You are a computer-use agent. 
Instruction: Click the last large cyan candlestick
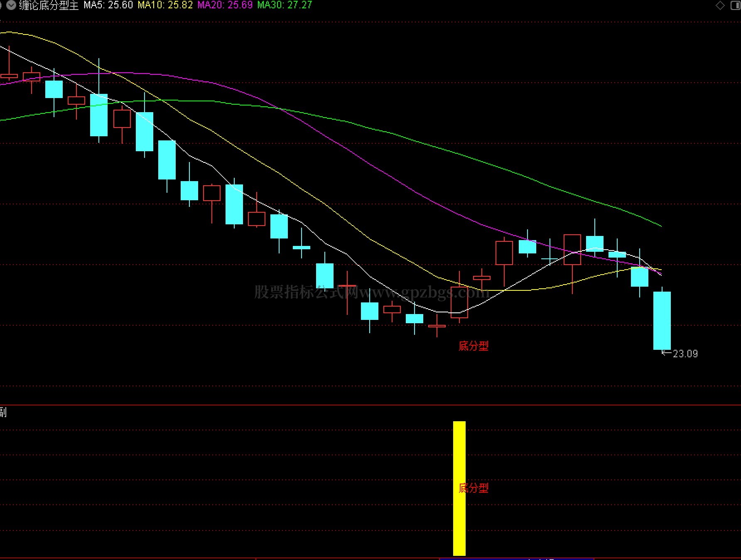click(662, 320)
